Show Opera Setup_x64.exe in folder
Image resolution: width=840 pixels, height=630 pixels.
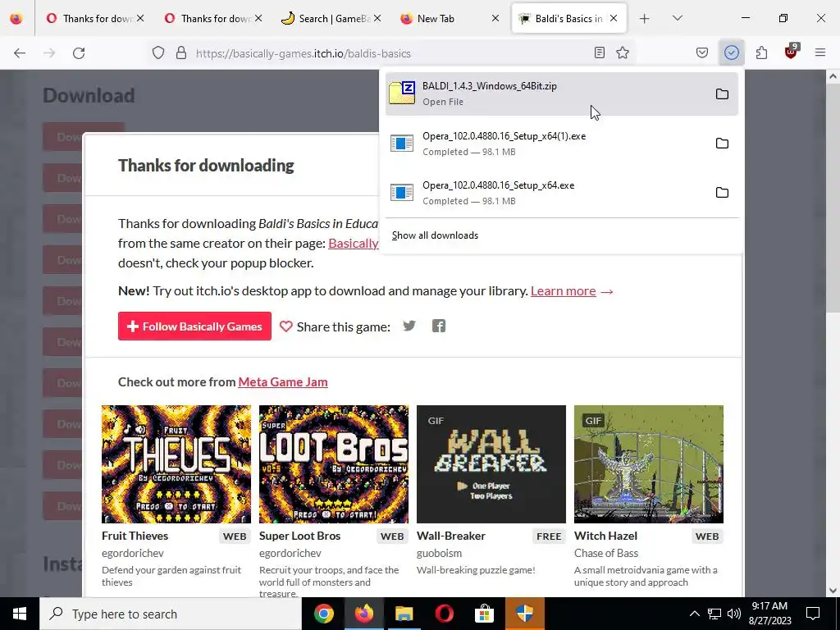[722, 192]
